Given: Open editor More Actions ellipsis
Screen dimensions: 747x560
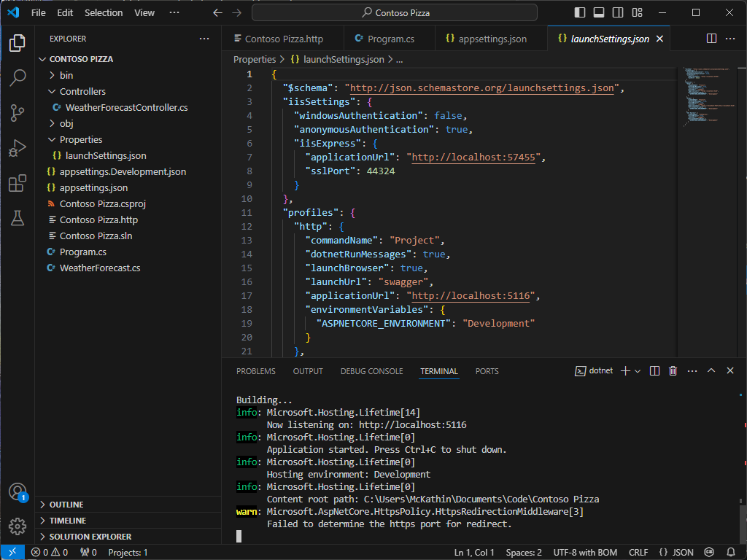Looking at the screenshot, I should pyautogui.click(x=729, y=39).
